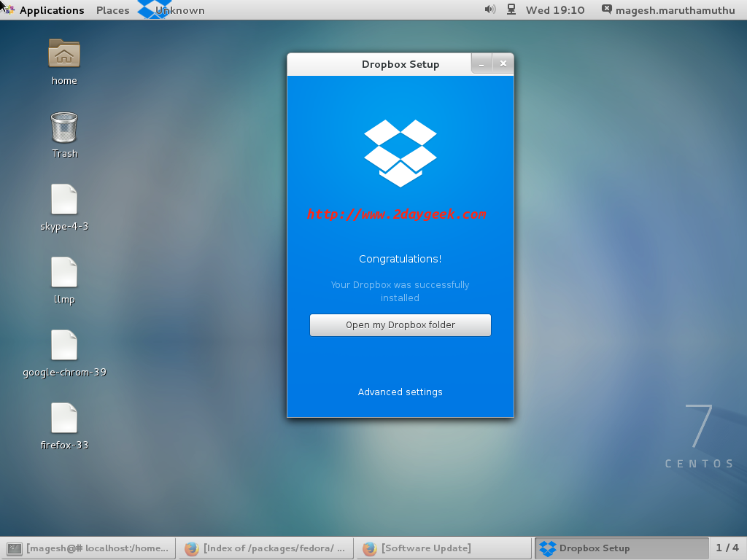Switch to Dropbox Setup taskbar item

point(622,548)
